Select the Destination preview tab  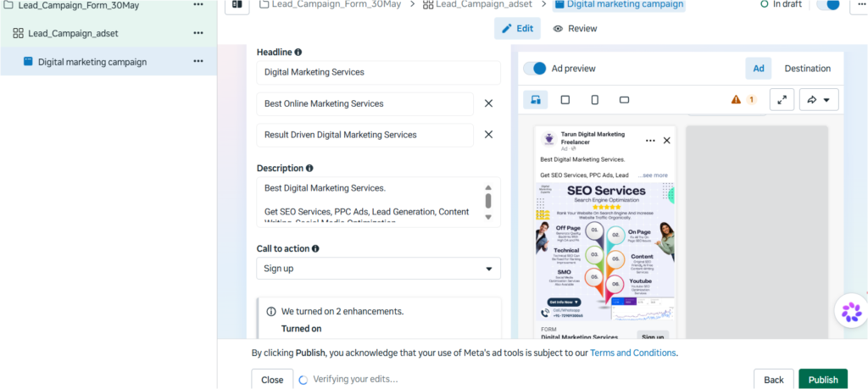click(x=807, y=69)
